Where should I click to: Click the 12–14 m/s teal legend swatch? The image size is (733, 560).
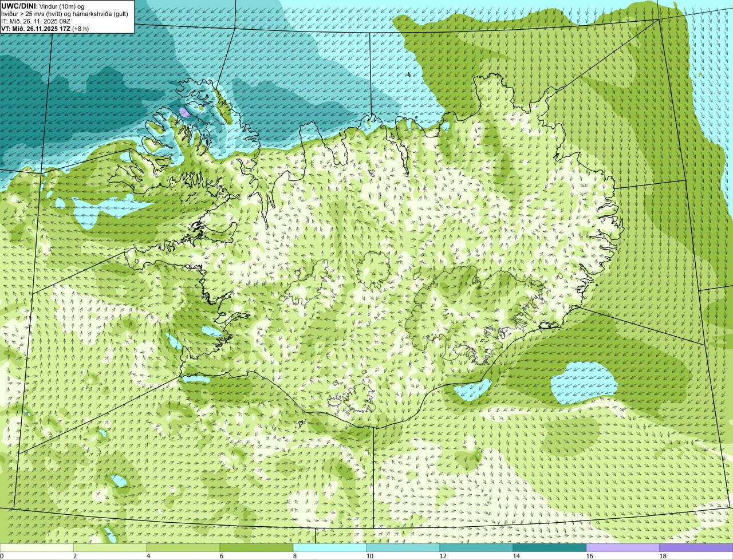[476, 548]
